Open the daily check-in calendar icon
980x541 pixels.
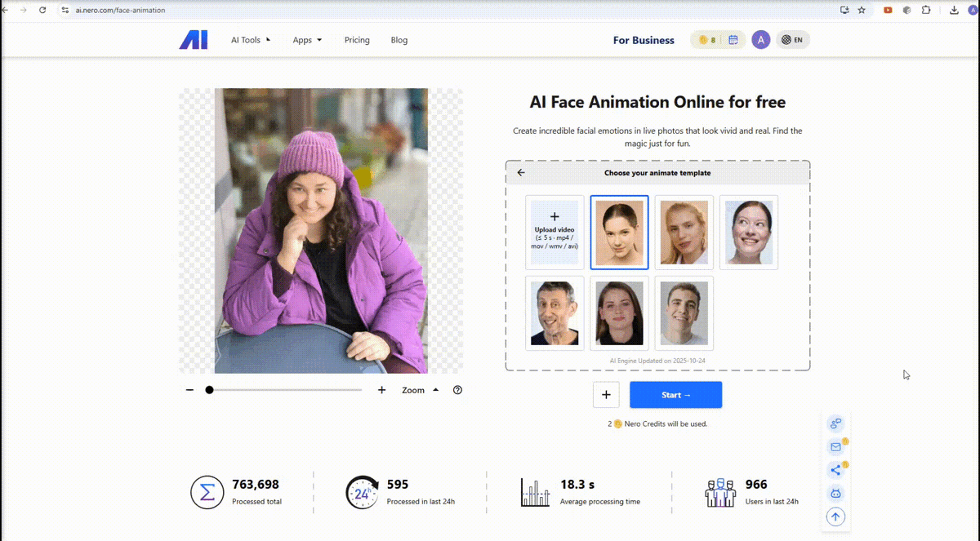pyautogui.click(x=733, y=40)
